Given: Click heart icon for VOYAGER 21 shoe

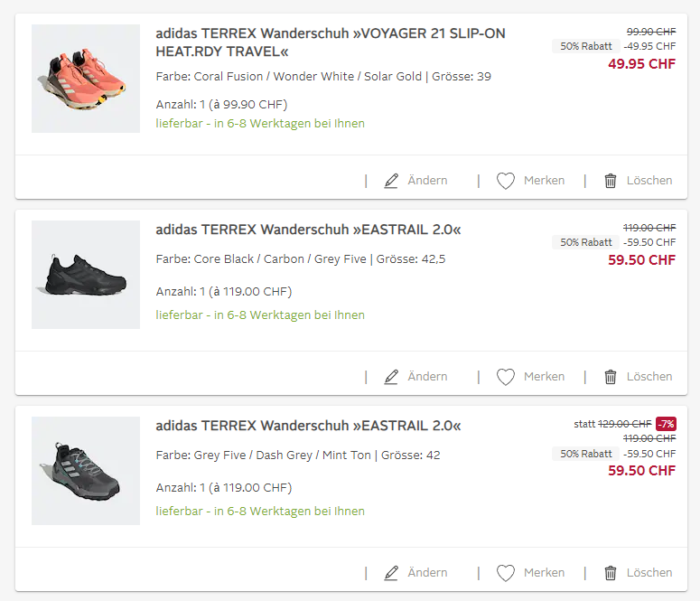Looking at the screenshot, I should (506, 181).
